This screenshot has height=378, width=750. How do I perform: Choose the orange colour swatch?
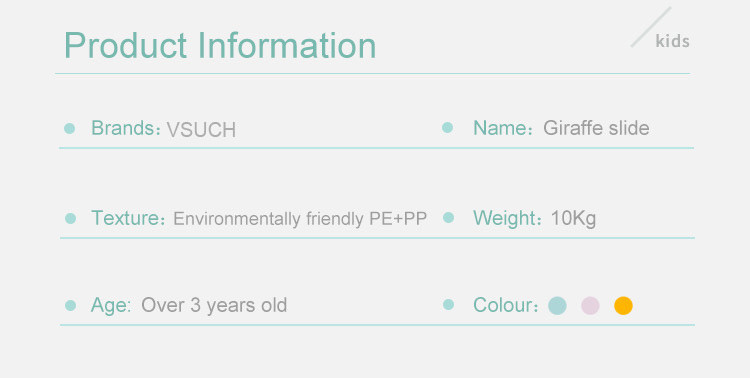623,305
